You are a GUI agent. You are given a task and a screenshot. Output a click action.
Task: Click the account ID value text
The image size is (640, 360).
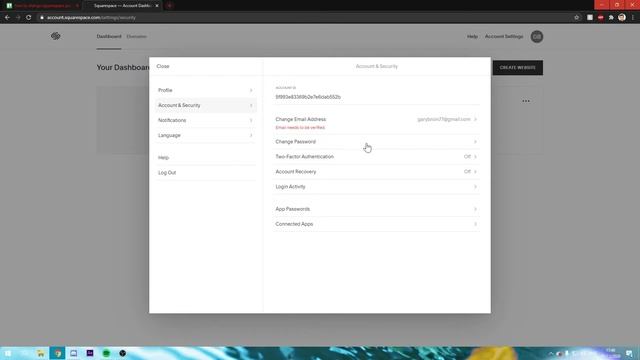308,97
